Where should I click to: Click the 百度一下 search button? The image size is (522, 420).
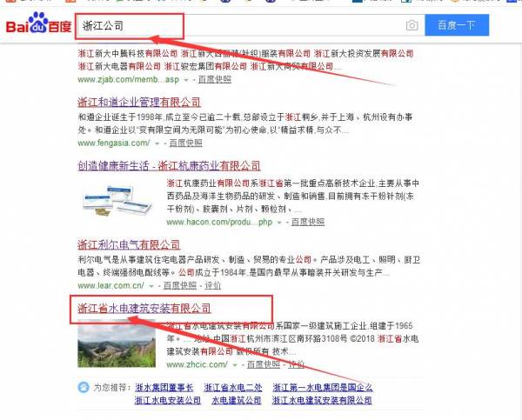click(x=457, y=25)
